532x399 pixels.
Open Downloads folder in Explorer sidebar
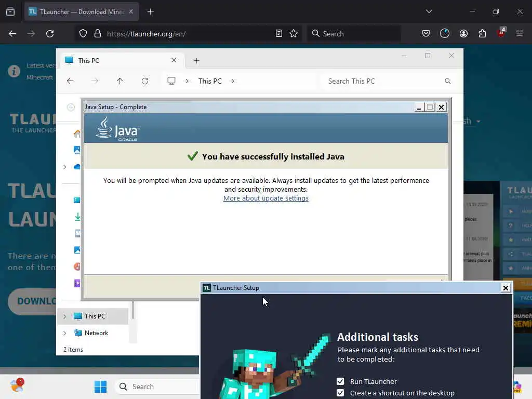tap(77, 217)
